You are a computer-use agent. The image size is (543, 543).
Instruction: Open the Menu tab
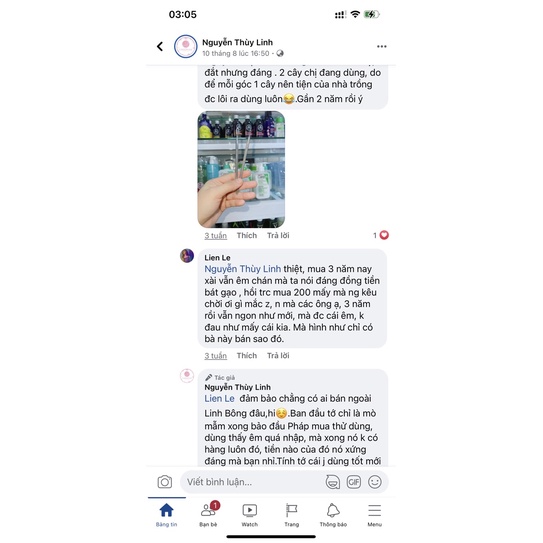[x=375, y=515]
